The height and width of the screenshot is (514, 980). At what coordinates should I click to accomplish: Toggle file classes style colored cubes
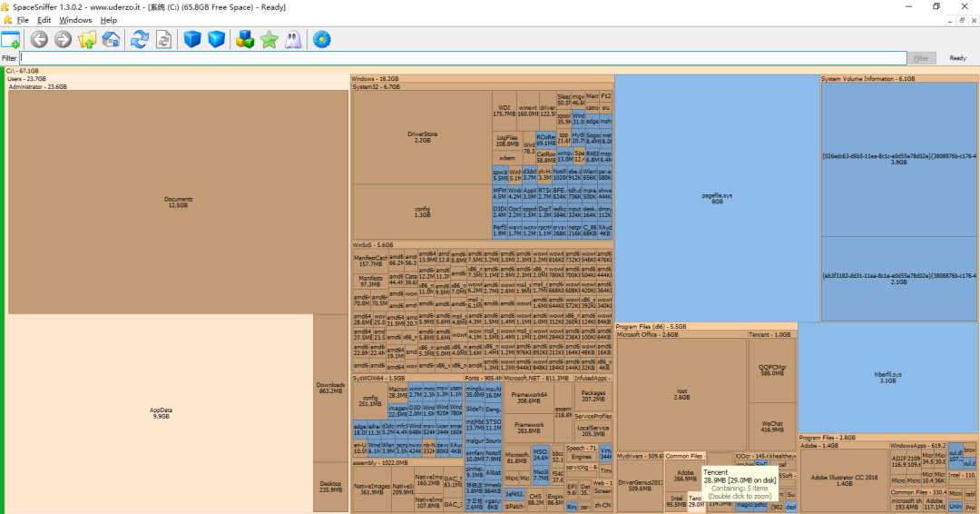tap(244, 39)
